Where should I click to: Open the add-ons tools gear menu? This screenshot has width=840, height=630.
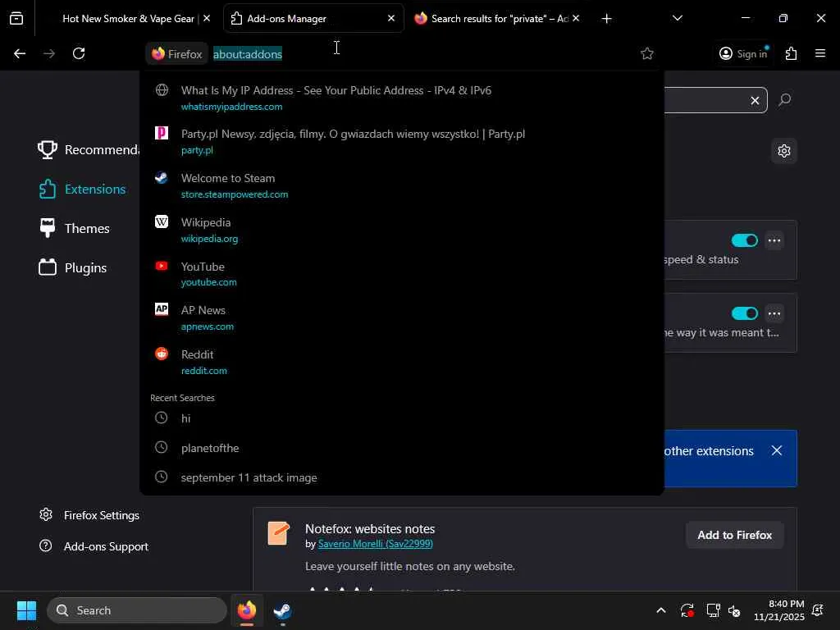pos(784,151)
